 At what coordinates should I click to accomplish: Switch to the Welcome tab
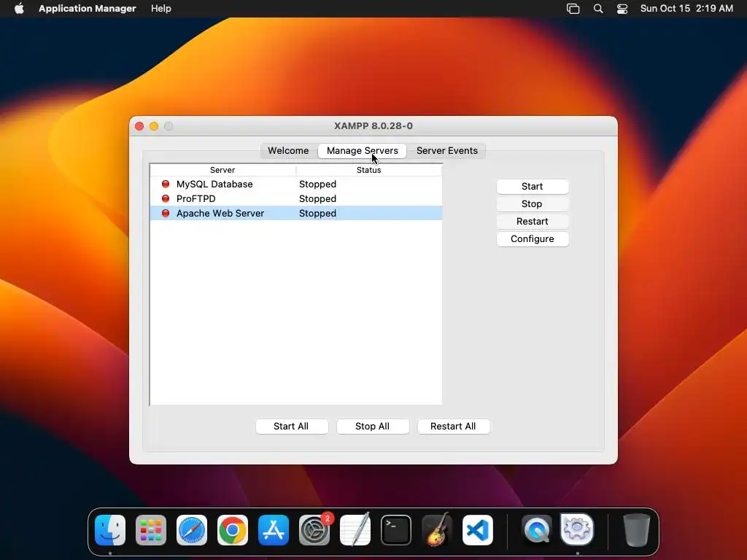pyautogui.click(x=288, y=150)
